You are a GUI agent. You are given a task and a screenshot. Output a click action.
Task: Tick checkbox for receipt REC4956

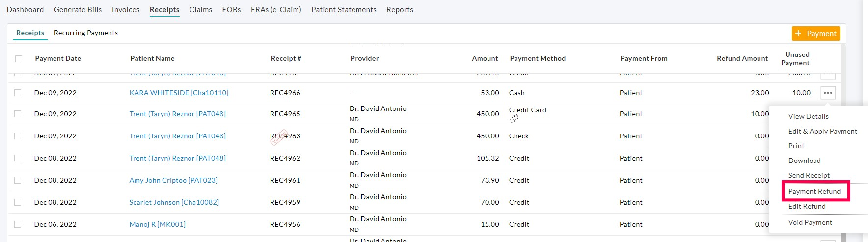coord(18,224)
